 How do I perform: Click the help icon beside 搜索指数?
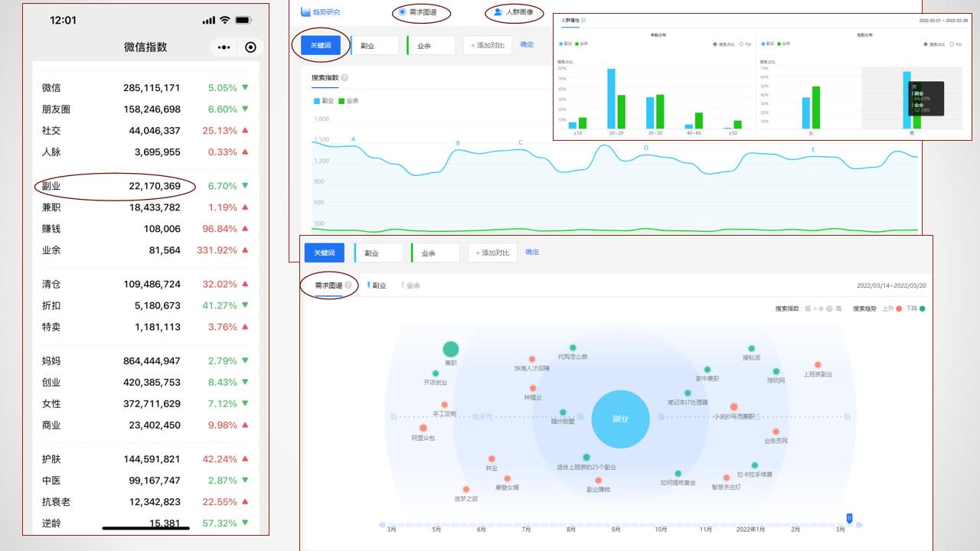(x=345, y=77)
